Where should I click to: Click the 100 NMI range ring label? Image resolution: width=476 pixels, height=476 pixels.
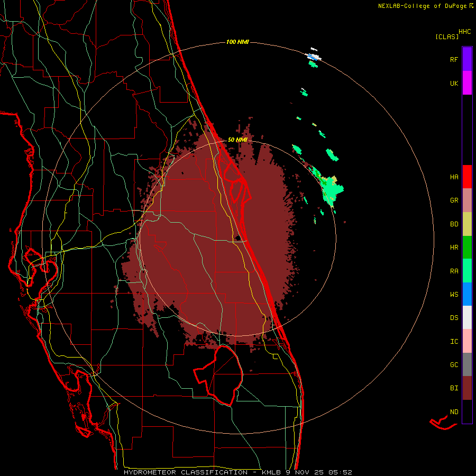(x=237, y=42)
